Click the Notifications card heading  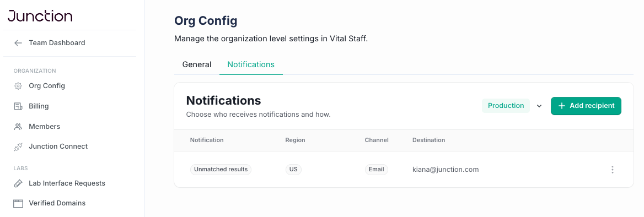223,100
